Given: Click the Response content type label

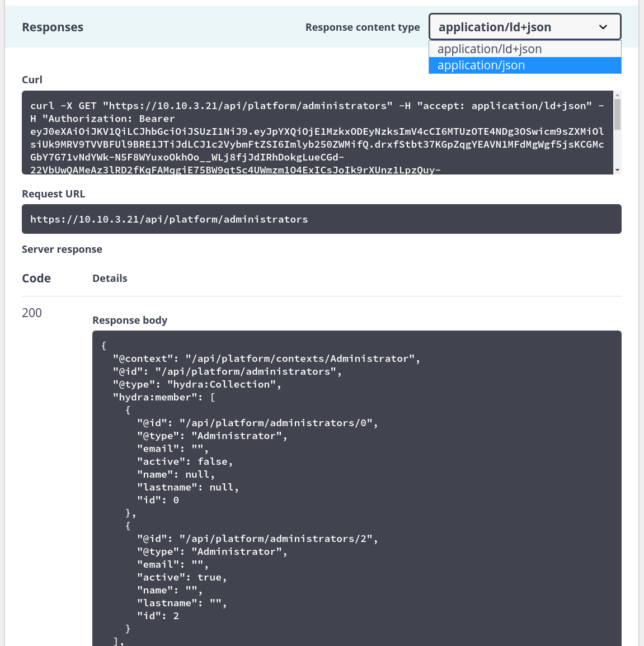Looking at the screenshot, I should 363,27.
